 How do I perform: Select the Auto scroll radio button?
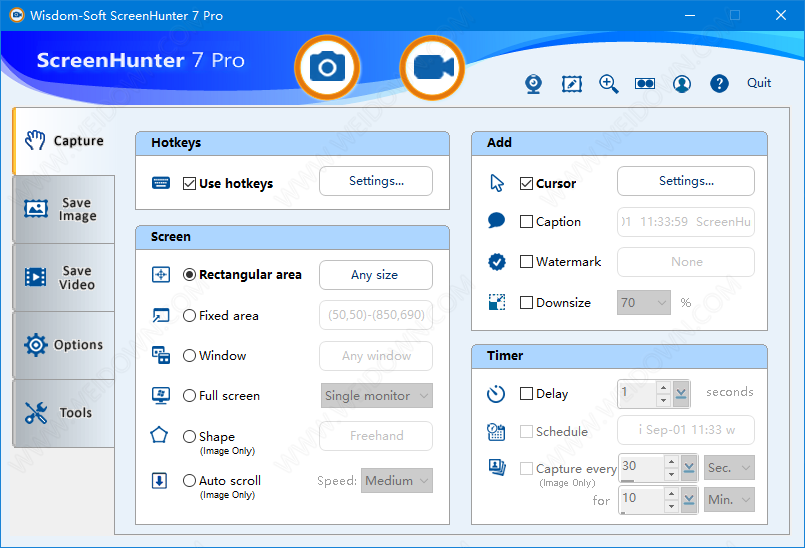pos(189,481)
